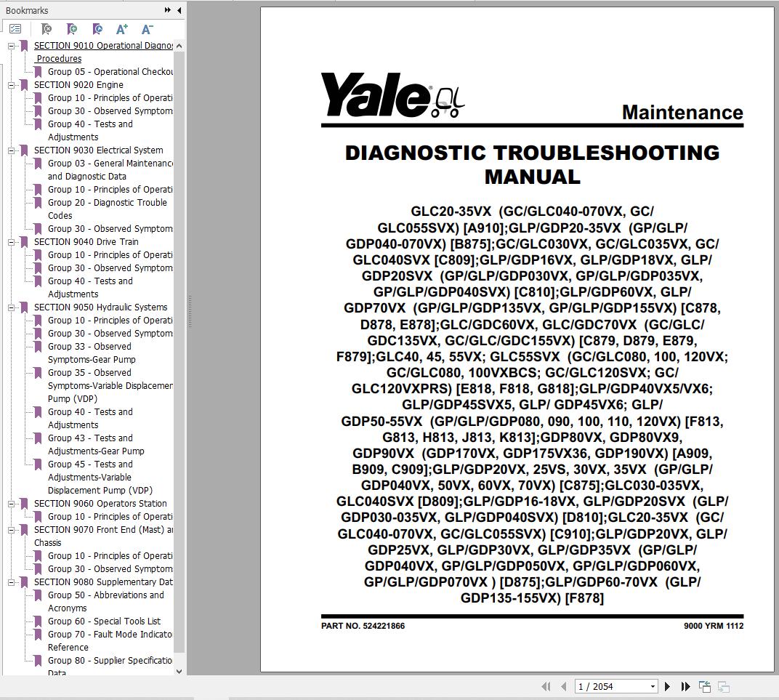
Task: Click the previous view icon in the status bar
Action: [x=704, y=687]
